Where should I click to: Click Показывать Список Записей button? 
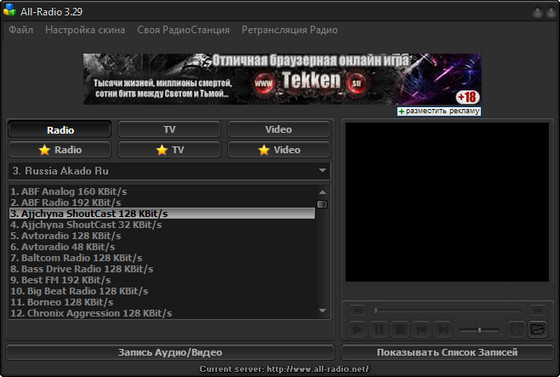point(447,352)
